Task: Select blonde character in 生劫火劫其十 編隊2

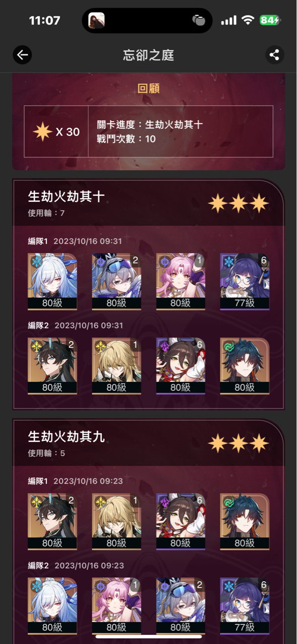Action: [x=116, y=366]
